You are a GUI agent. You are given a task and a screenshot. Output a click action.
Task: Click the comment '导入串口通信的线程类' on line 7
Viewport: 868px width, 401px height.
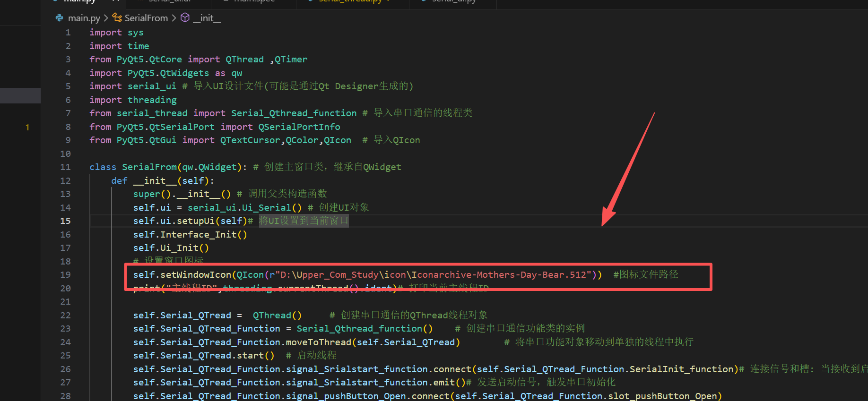(x=423, y=113)
